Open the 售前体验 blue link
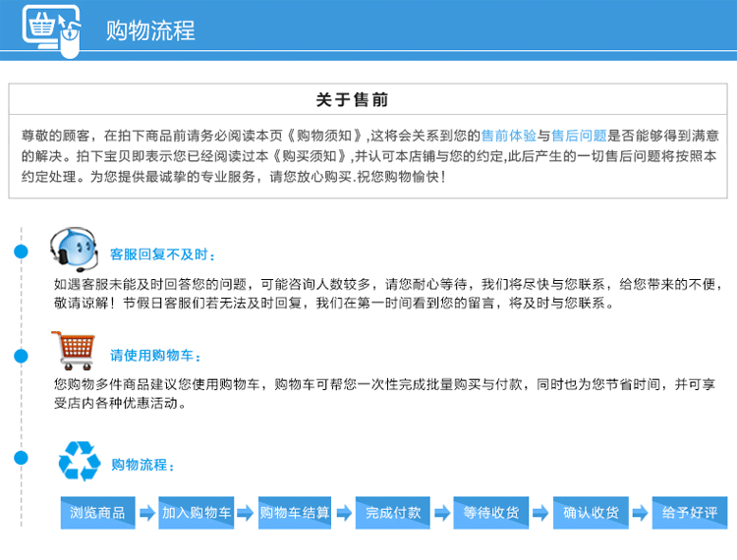 tap(508, 136)
